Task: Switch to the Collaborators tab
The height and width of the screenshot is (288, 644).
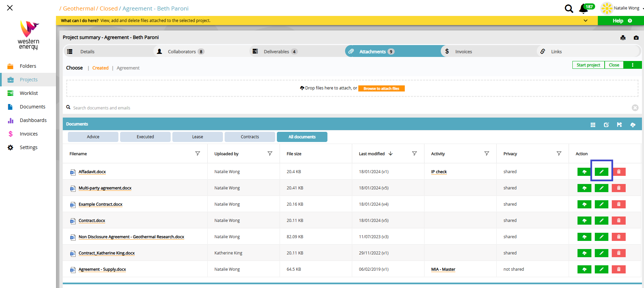Action: tap(202, 52)
